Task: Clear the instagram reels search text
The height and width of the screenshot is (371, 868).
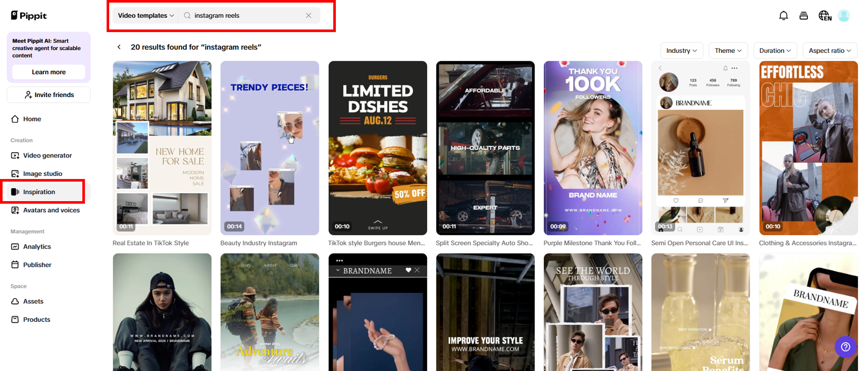Action: point(308,16)
